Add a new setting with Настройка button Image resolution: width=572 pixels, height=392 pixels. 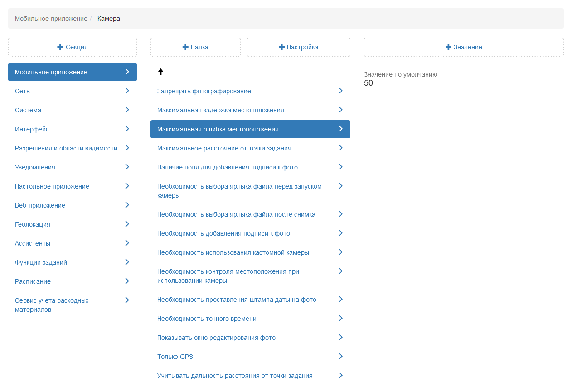point(299,47)
